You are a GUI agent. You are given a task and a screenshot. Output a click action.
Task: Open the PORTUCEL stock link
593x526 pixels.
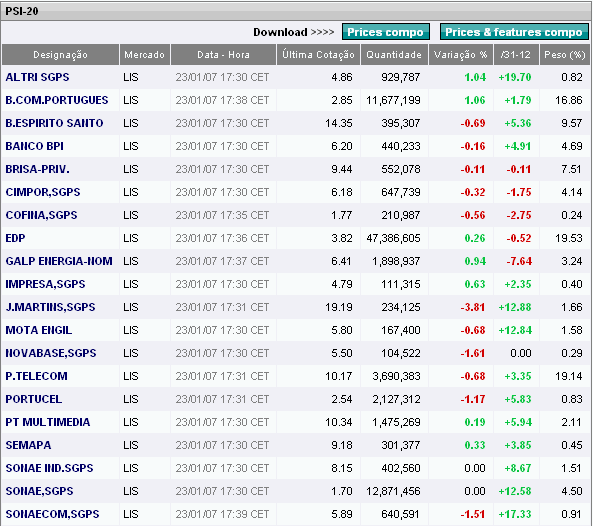(34, 399)
